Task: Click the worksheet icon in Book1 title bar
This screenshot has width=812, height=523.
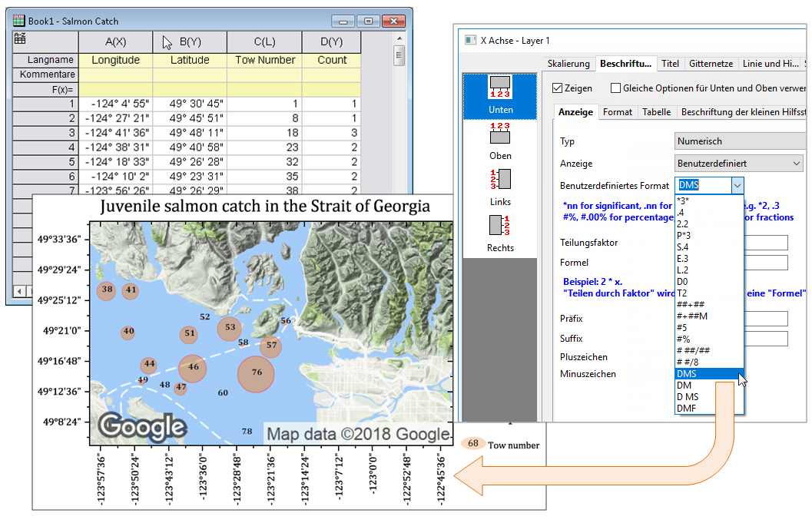Action: click(x=18, y=21)
